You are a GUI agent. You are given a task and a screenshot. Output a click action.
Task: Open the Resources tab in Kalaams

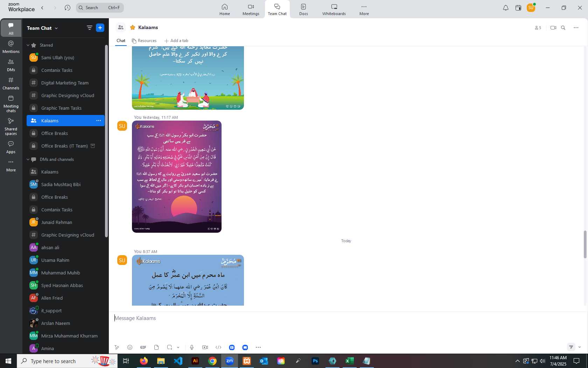tap(144, 41)
